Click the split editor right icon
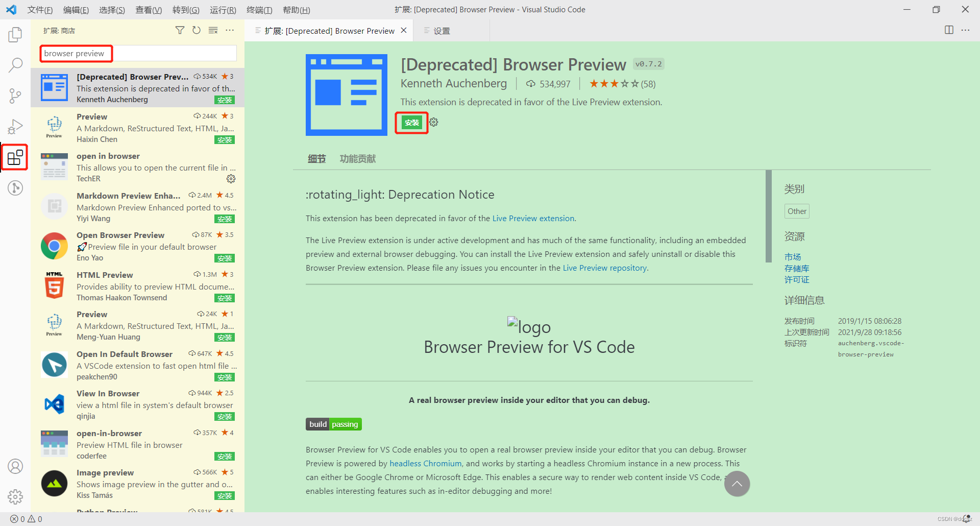Image resolution: width=980 pixels, height=526 pixels. pyautogui.click(x=949, y=30)
